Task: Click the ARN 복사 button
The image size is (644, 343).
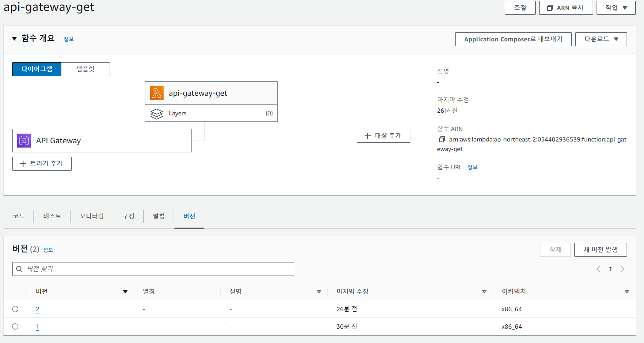Action: (566, 8)
